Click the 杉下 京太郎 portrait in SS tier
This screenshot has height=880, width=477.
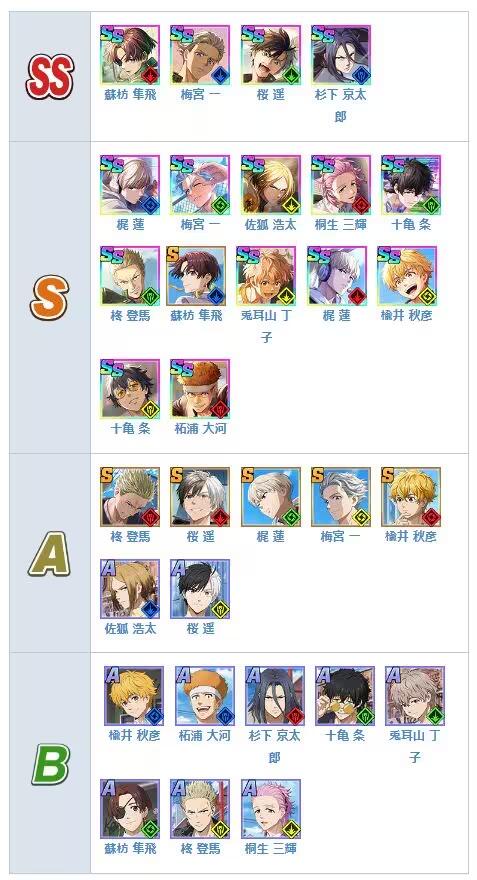[x=341, y=55]
